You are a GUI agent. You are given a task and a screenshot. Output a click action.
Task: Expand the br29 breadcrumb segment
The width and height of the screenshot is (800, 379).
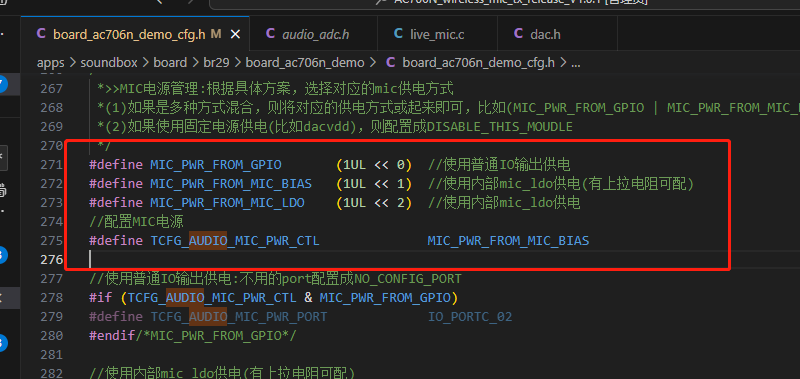[x=216, y=63]
